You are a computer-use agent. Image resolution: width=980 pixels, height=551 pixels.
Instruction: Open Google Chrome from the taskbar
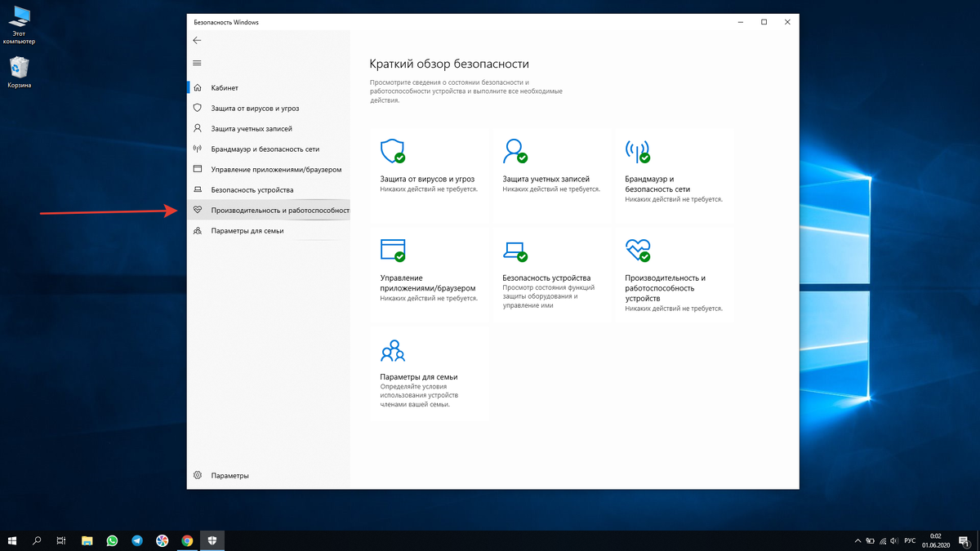click(x=187, y=540)
